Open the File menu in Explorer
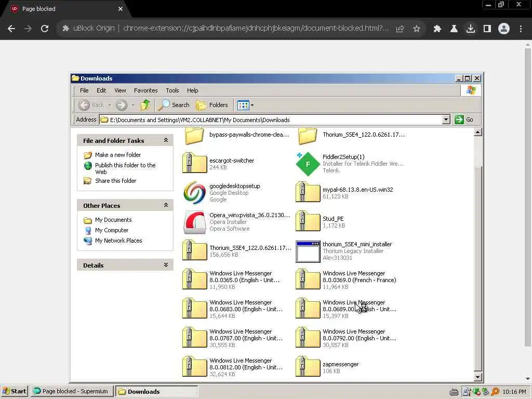The width and height of the screenshot is (532, 399). tap(84, 90)
